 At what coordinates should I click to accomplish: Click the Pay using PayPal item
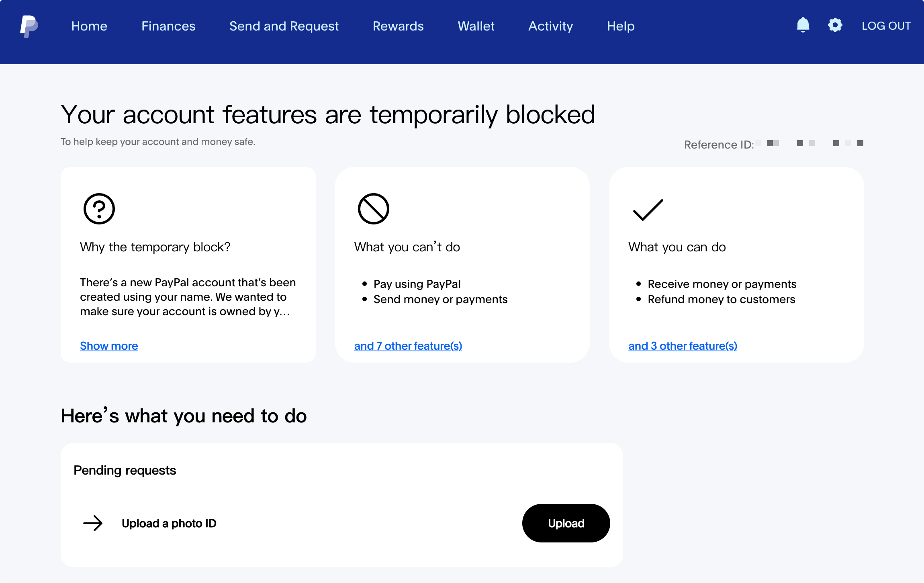[x=417, y=284]
